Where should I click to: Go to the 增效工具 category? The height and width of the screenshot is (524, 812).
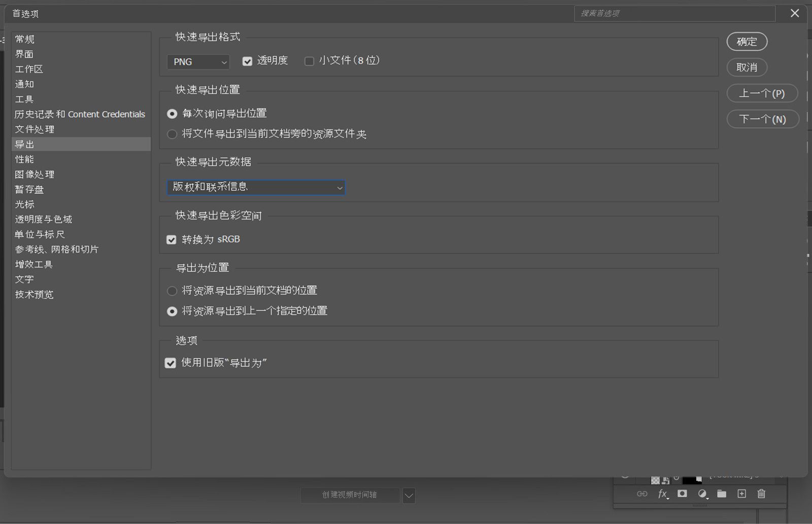click(81, 264)
